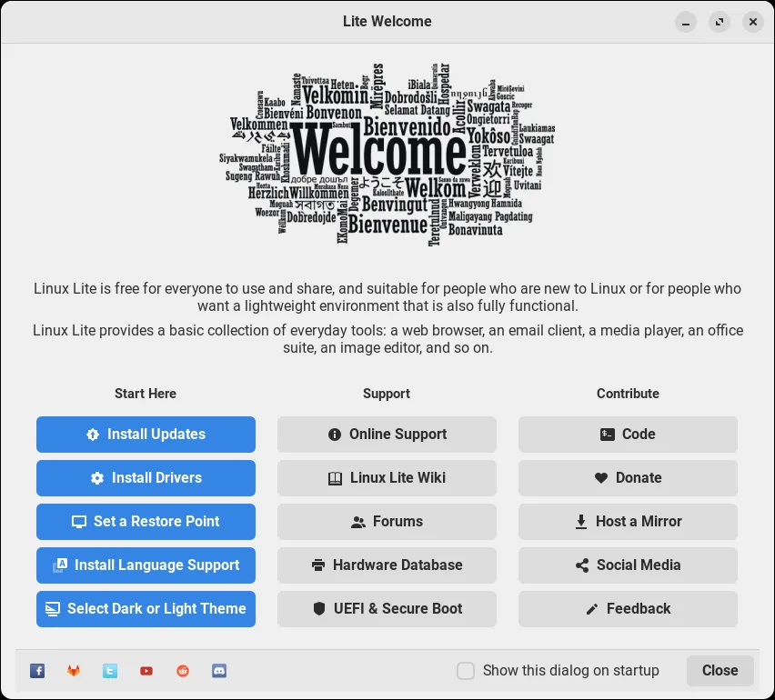The image size is (775, 700).
Task: Launch Install Updates
Action: coord(146,435)
